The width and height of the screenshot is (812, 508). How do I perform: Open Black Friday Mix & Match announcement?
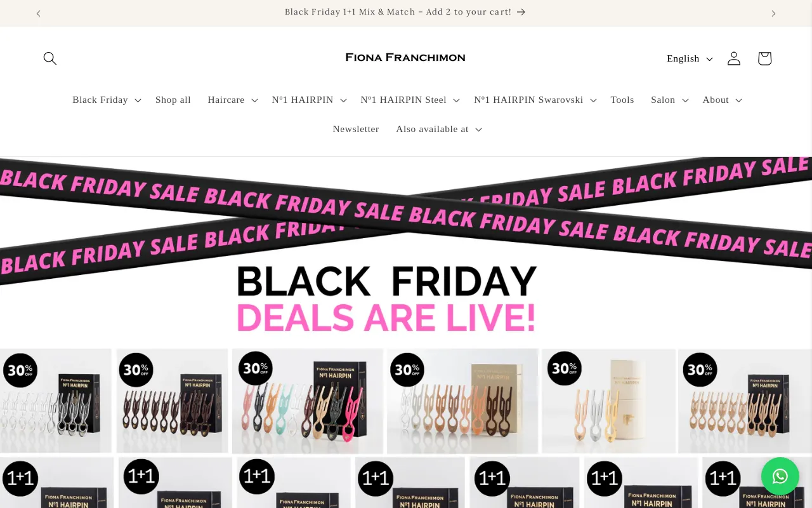(398, 12)
